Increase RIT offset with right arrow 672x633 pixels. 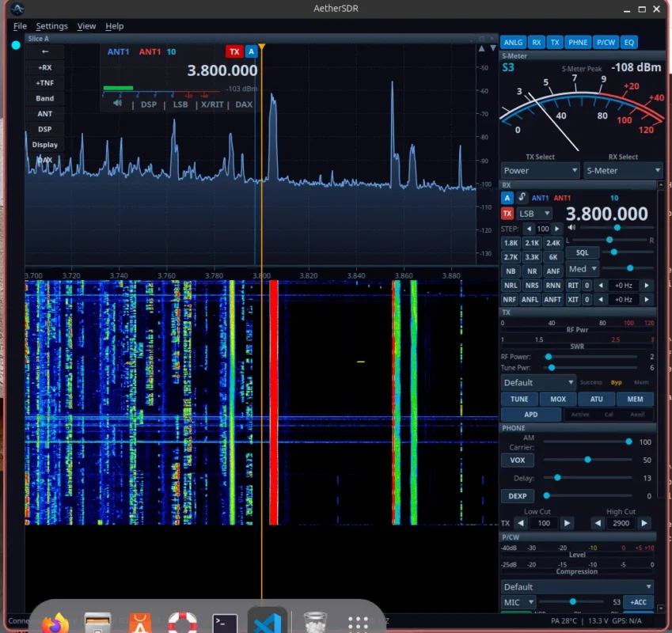click(x=647, y=285)
